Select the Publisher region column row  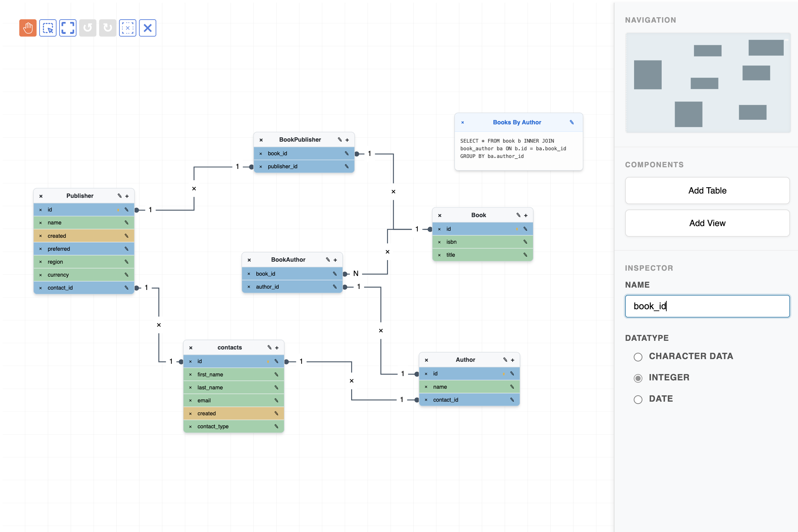(x=84, y=262)
